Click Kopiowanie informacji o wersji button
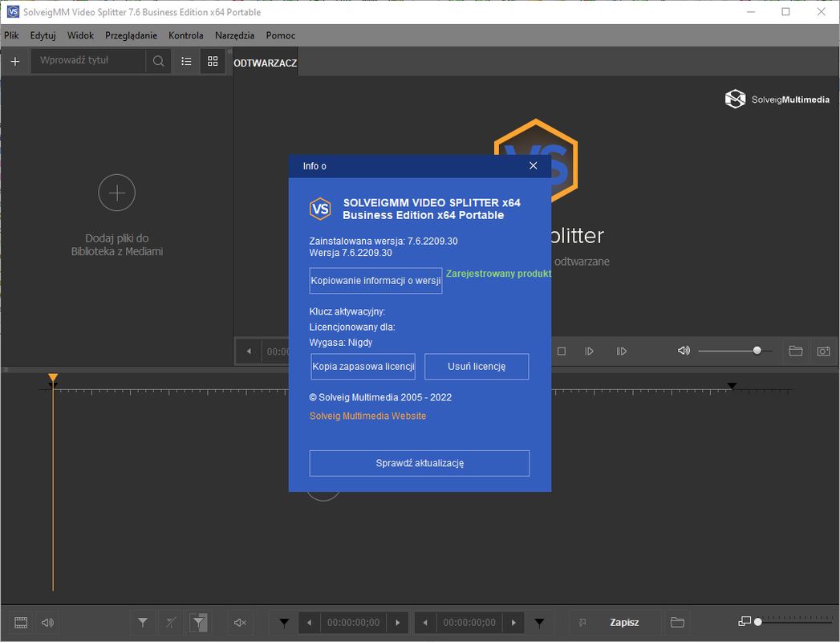 click(x=375, y=281)
